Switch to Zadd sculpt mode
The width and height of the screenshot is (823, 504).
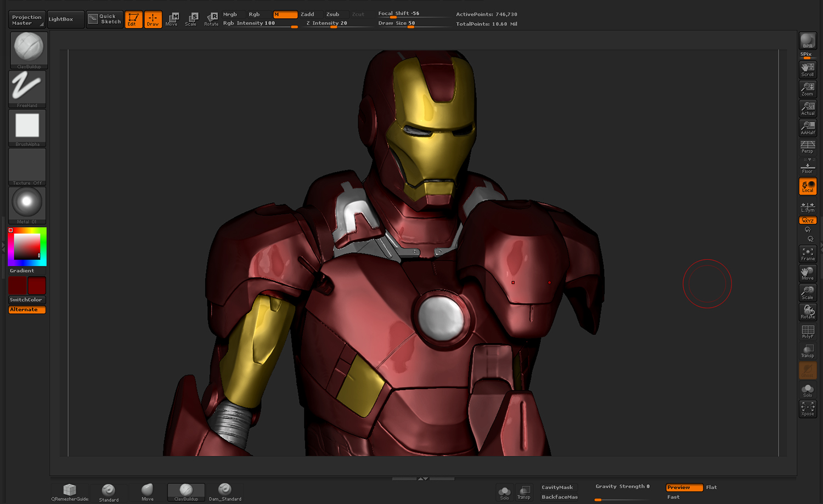307,14
